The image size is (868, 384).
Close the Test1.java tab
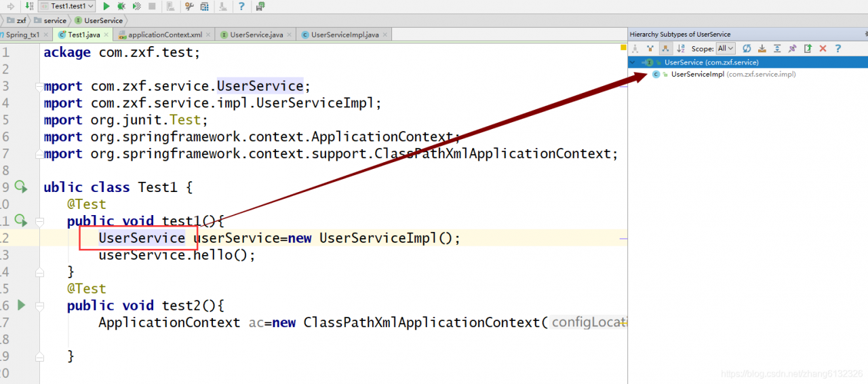(106, 35)
